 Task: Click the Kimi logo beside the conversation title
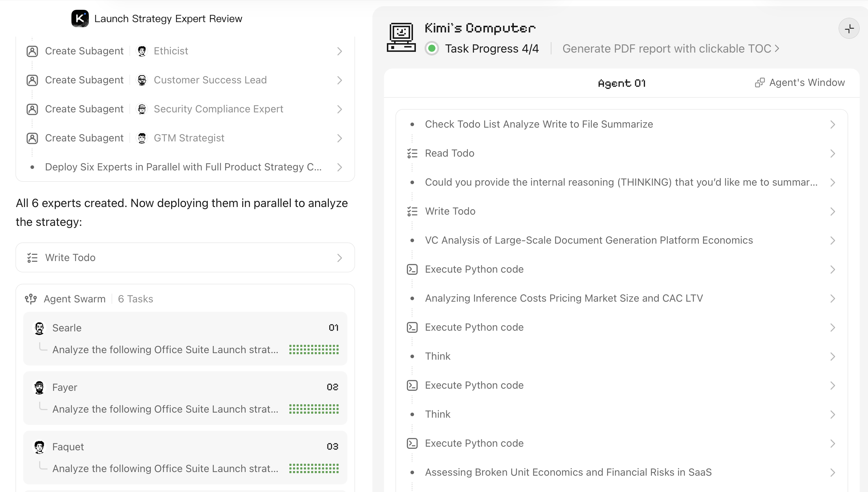coord(80,18)
